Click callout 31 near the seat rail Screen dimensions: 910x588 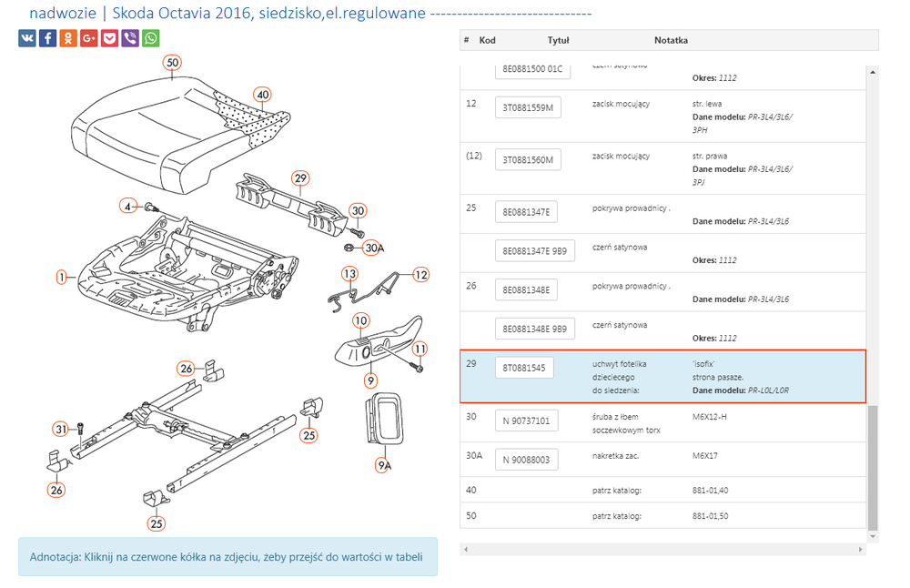61,429
